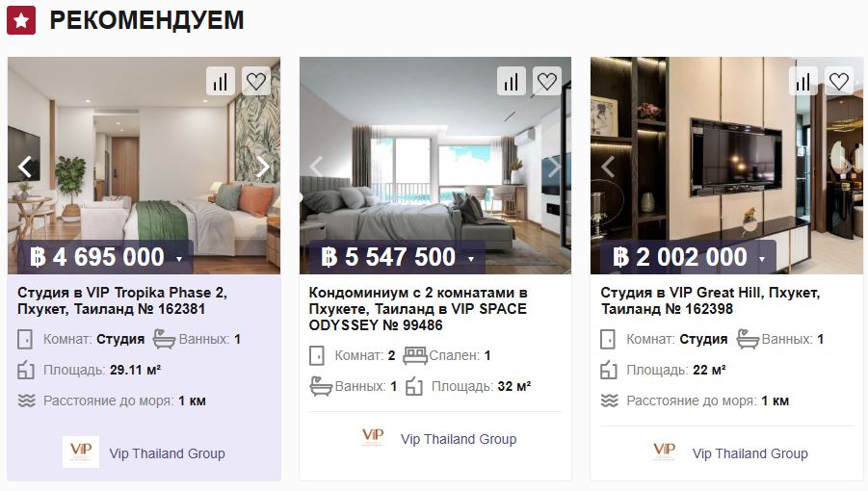The image size is (868, 491).
Task: Open currency dropdown next to ฿ 2 002 000
Action: 762,259
